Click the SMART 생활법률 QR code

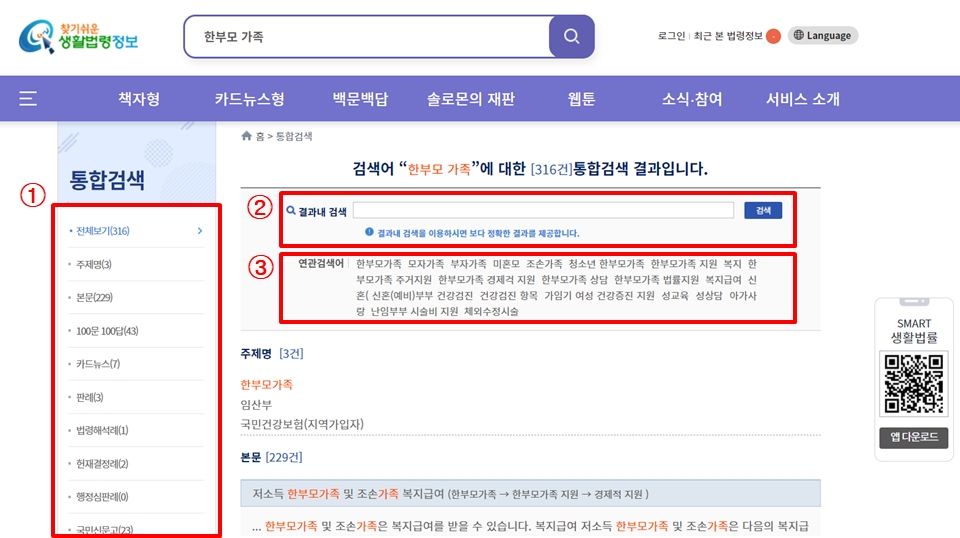911,383
